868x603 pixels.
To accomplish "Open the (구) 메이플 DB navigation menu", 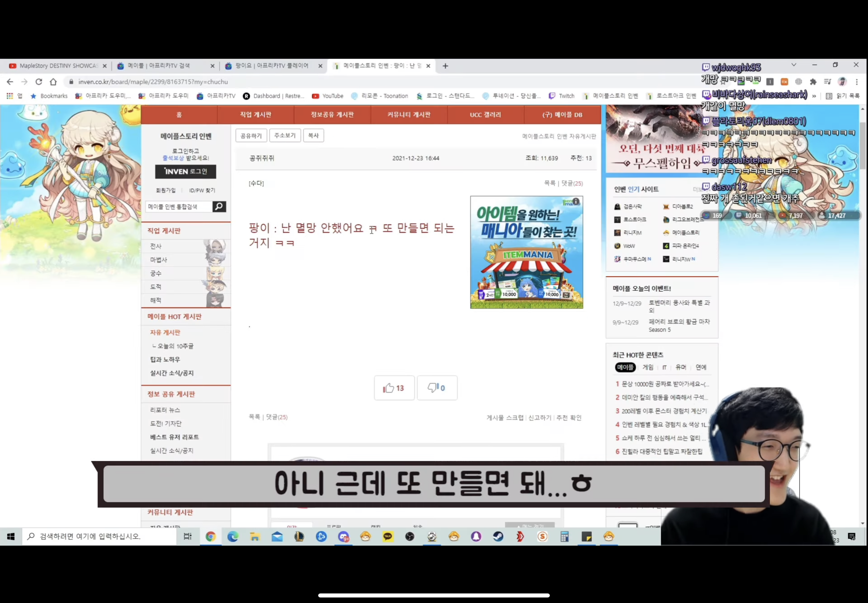I will click(x=562, y=114).
